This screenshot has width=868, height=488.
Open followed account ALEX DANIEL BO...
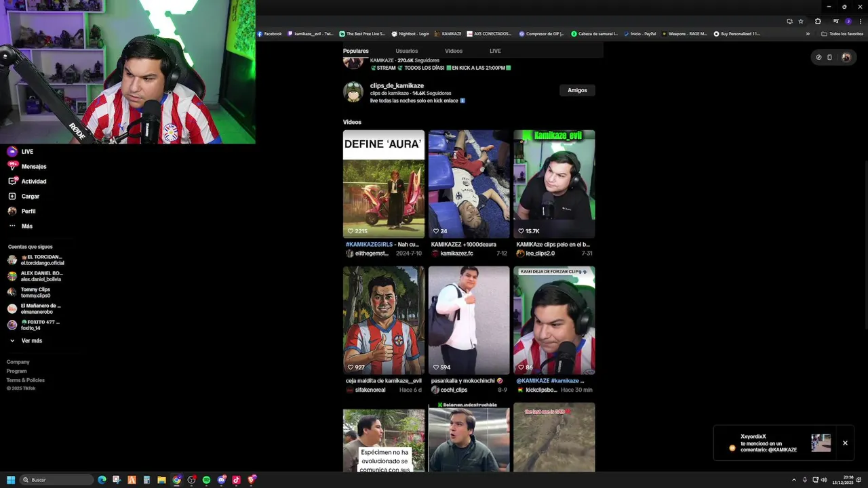[35, 276]
